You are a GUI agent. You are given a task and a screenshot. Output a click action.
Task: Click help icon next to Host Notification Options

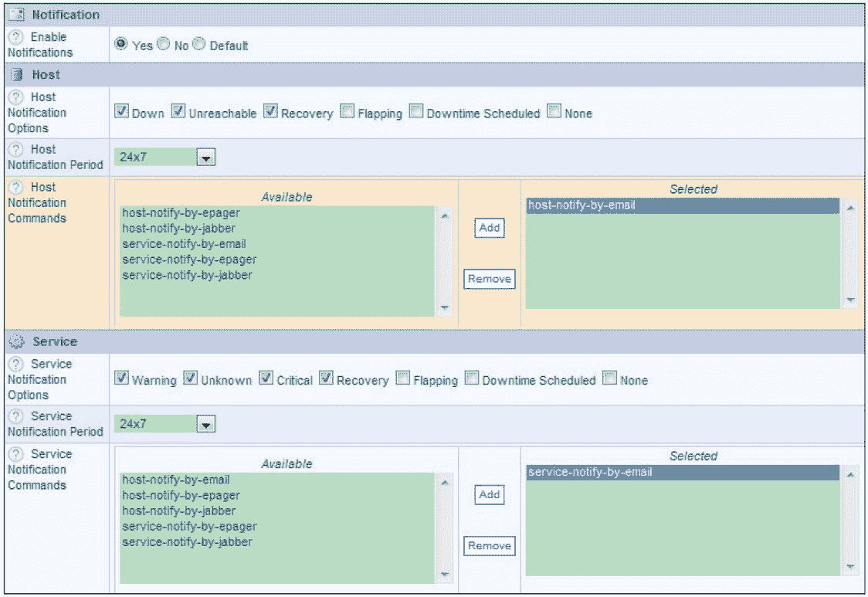15,97
